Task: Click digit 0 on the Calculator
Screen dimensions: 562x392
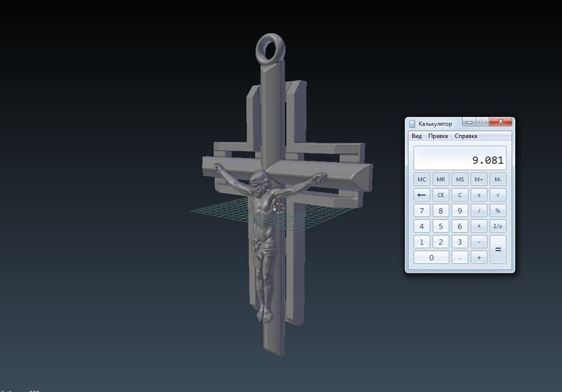Action: (x=431, y=257)
